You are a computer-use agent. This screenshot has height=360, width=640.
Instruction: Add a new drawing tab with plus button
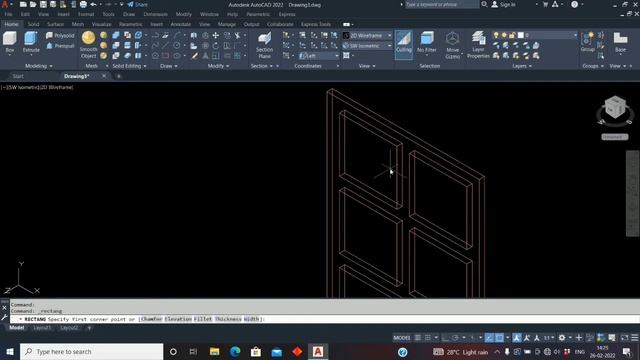pos(119,76)
